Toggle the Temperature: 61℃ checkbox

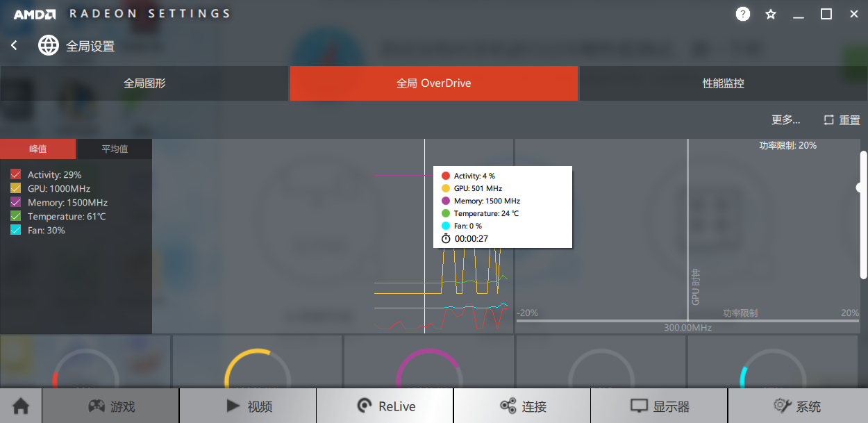pos(16,217)
